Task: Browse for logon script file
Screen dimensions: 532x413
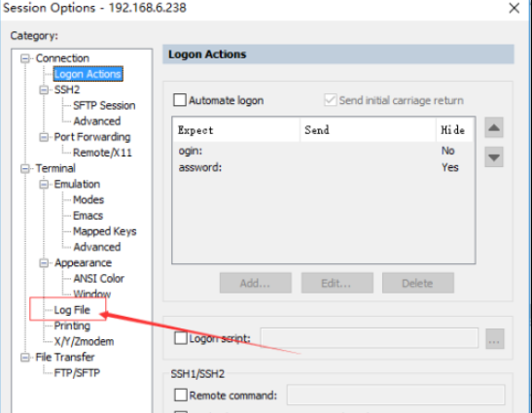Action: 495,338
